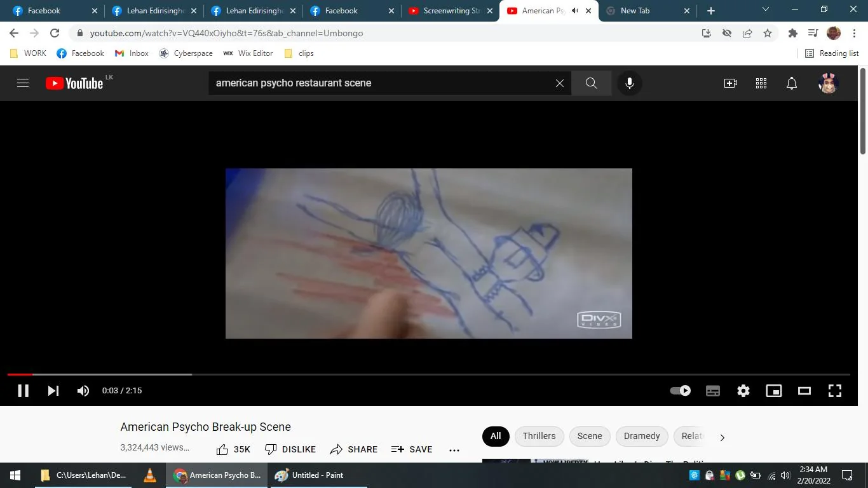The image size is (868, 488).
Task: Open the YouTube account avatar menu
Action: pos(828,83)
